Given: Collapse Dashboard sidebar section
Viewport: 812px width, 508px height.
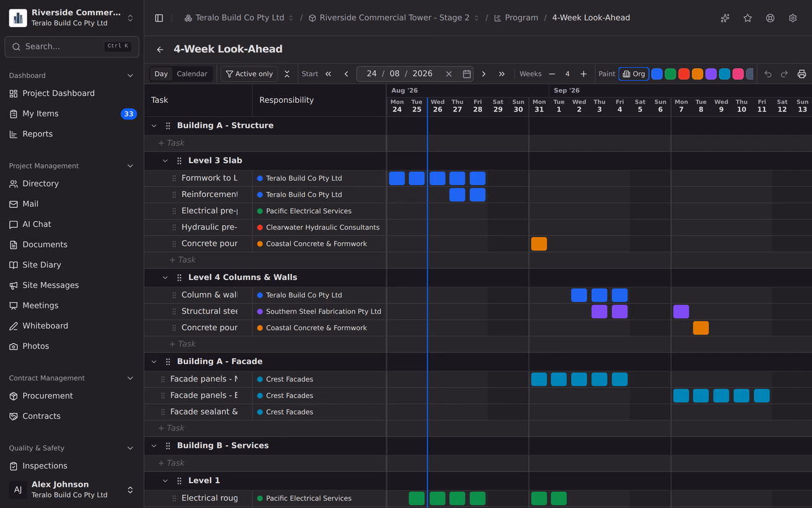Looking at the screenshot, I should (130, 76).
